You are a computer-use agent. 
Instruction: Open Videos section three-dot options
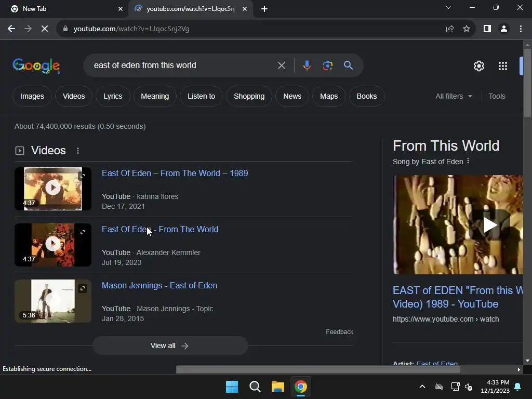pos(78,151)
